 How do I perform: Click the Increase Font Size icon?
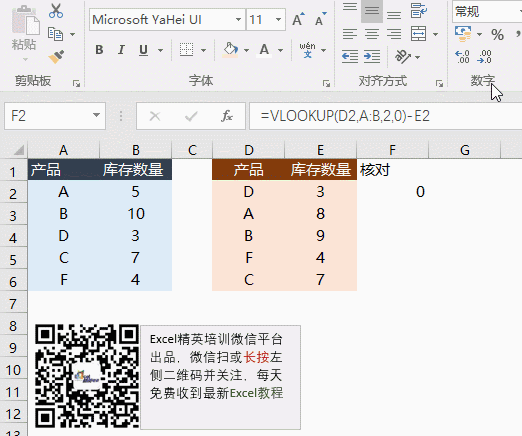pyautogui.click(x=298, y=19)
